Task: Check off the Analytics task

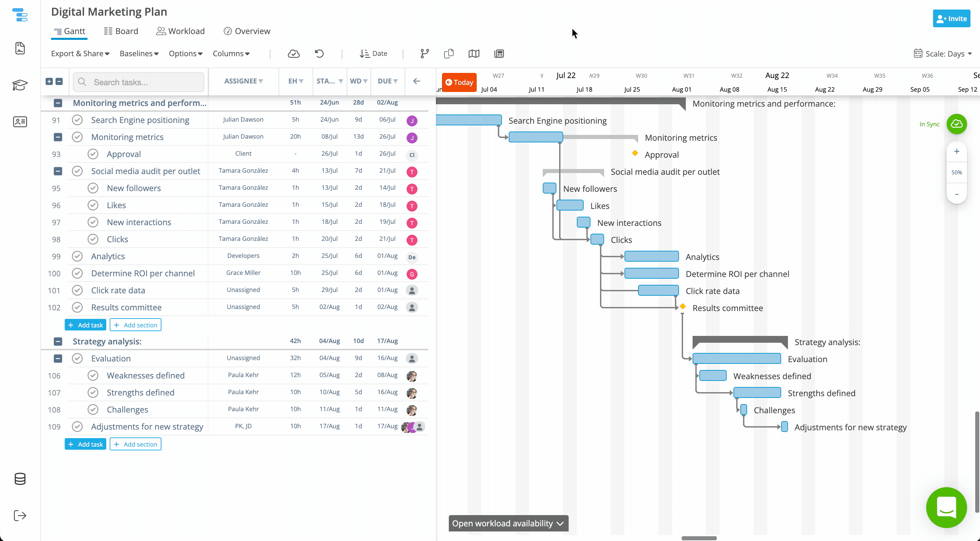Action: tap(77, 256)
